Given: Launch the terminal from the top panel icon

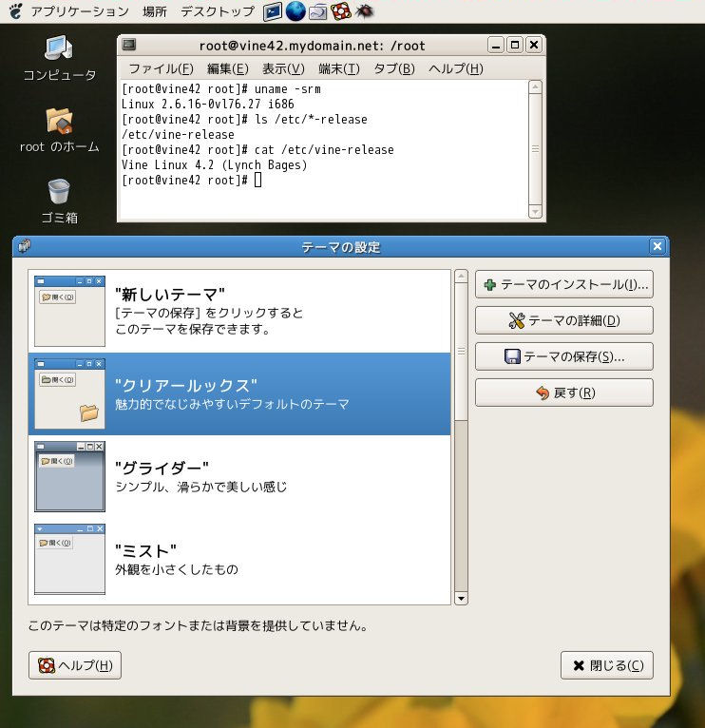Looking at the screenshot, I should (x=273, y=11).
